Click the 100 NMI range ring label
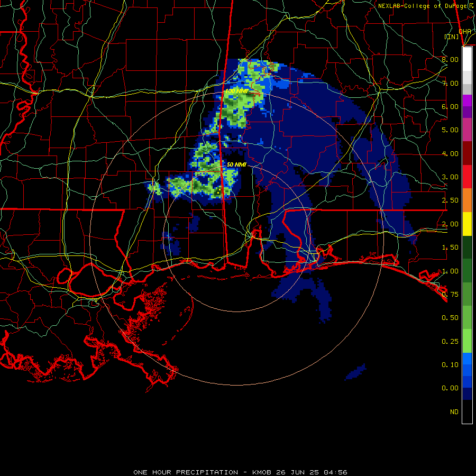This screenshot has width=476, height=476. 236,91
